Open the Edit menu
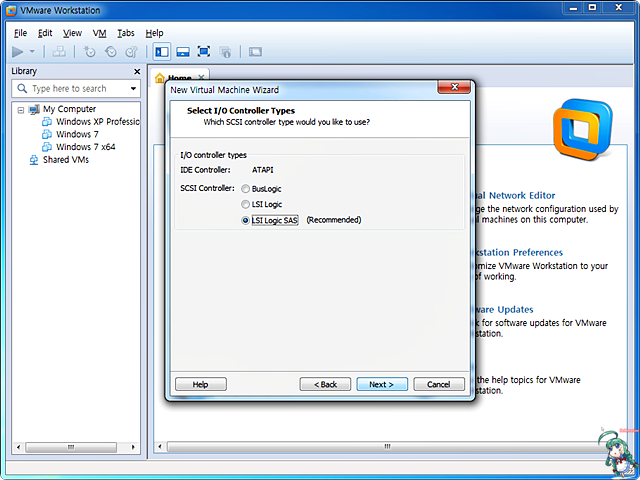The image size is (640, 480). 45,33
